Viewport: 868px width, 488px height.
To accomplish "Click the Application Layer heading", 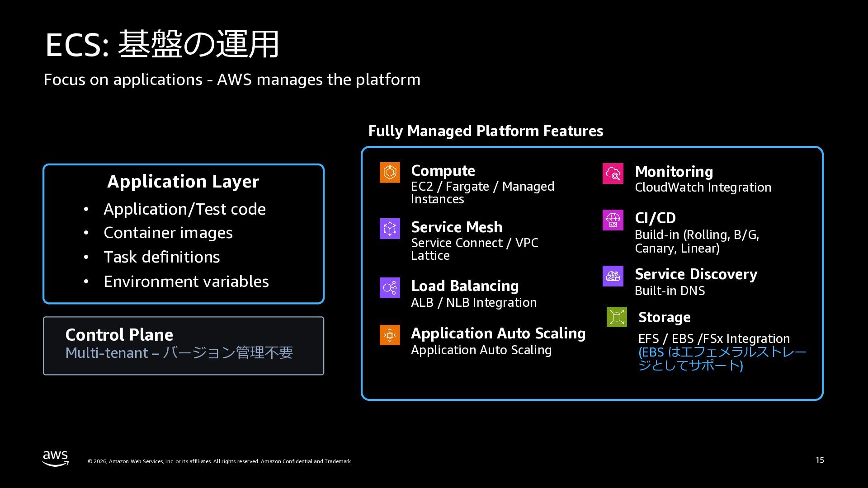I will tap(183, 181).
